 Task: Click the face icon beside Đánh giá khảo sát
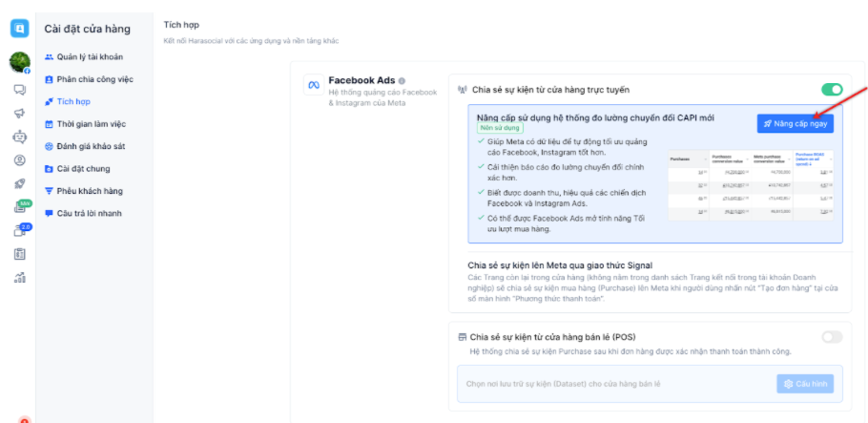pyautogui.click(x=49, y=146)
